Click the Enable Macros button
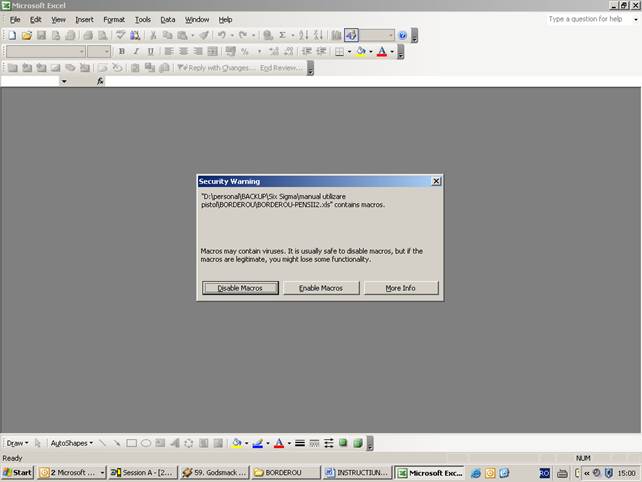Viewport: 642px width, 482px height. point(320,288)
